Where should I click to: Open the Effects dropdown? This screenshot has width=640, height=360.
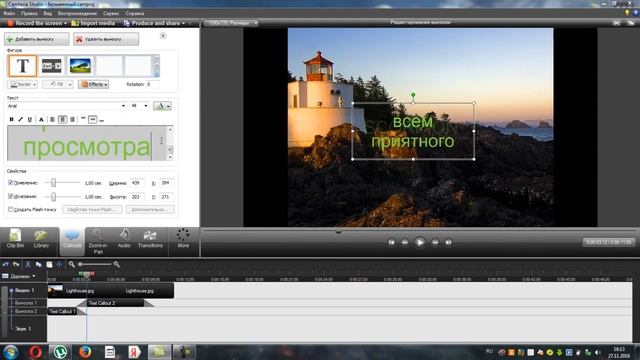(93, 84)
